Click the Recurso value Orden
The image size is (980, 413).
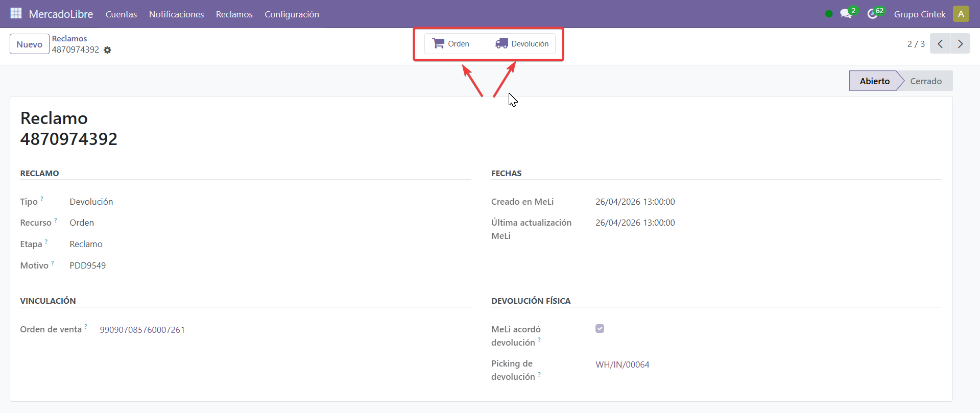[82, 223]
